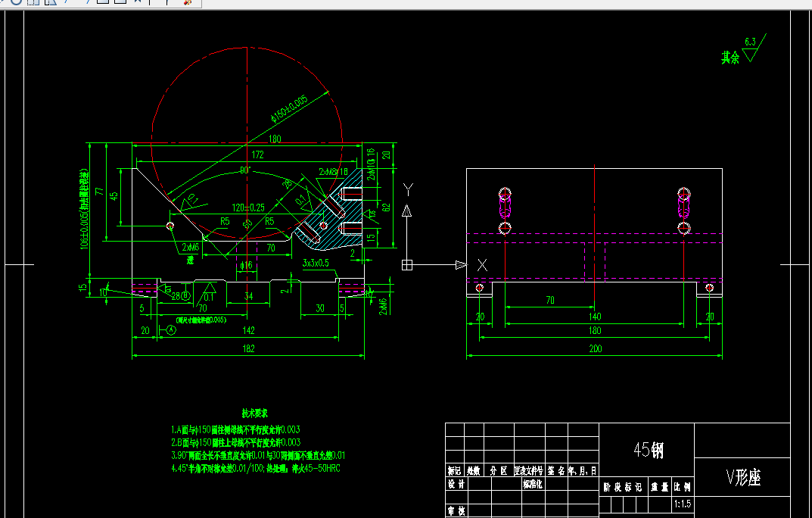This screenshot has width=812, height=518.
Task: Select the 182 overall length dimension
Action: (248, 348)
